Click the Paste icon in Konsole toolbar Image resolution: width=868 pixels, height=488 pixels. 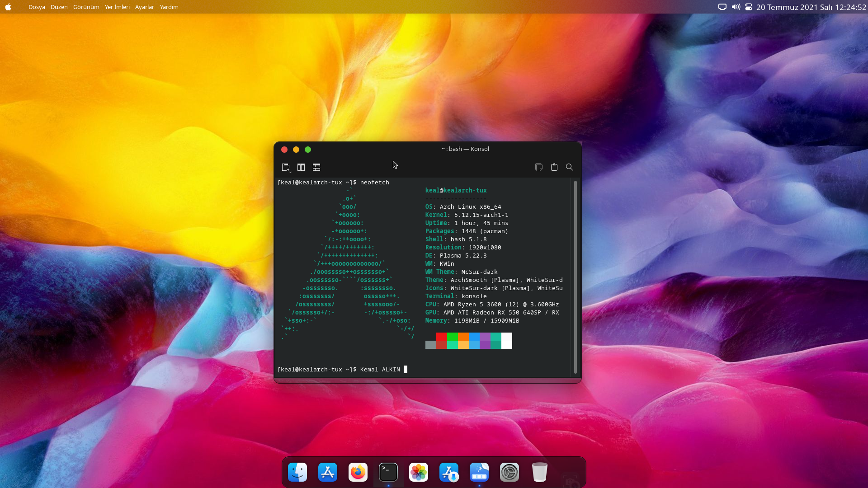pos(554,167)
